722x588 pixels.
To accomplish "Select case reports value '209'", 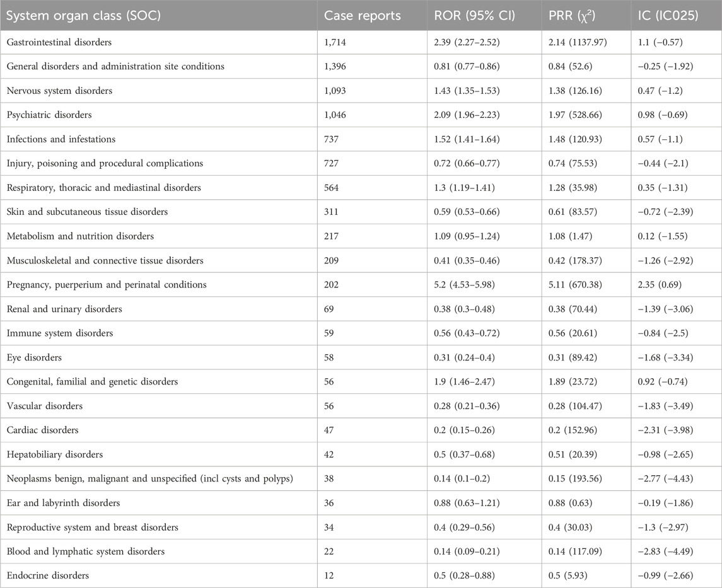I will tap(331, 260).
